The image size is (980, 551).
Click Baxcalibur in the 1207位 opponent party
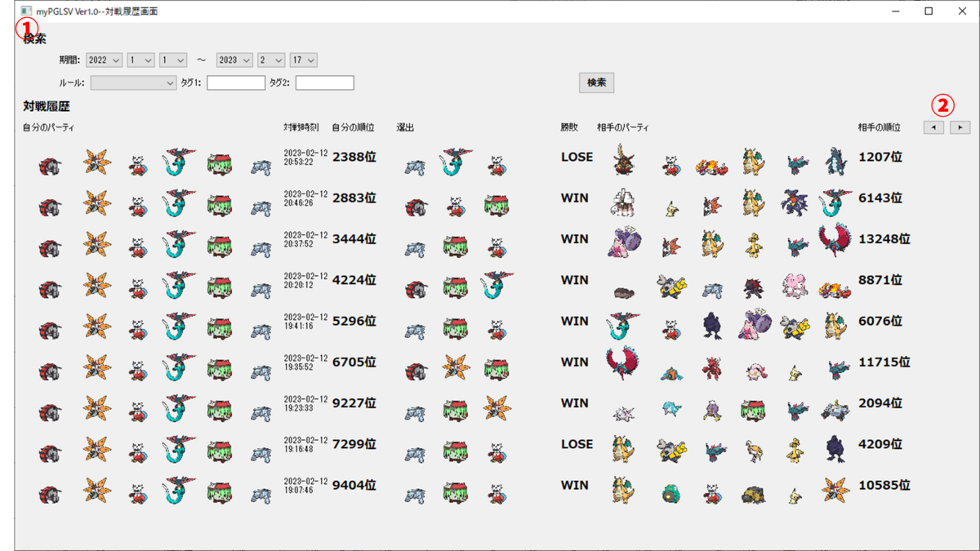835,162
